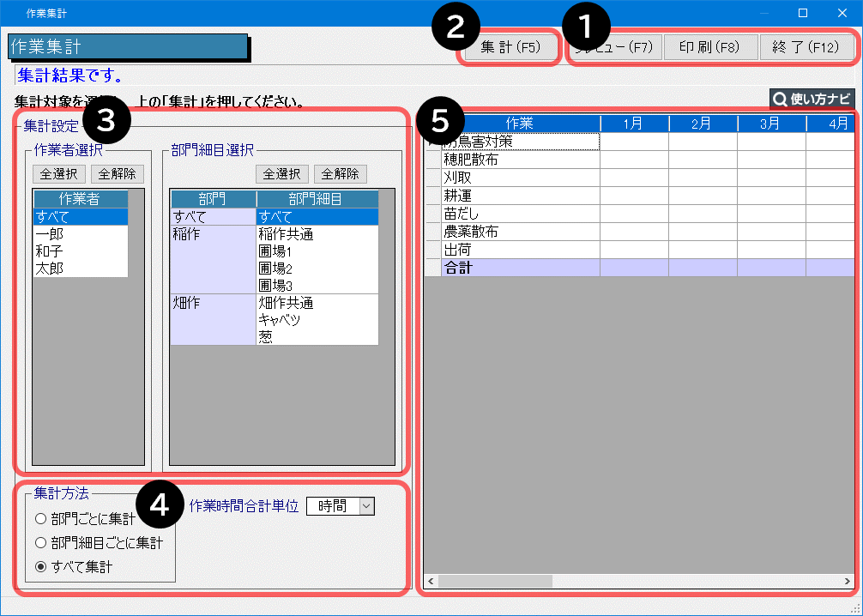This screenshot has width=863, height=616.
Task: Click the 稲作 department cell
Action: coord(213,234)
